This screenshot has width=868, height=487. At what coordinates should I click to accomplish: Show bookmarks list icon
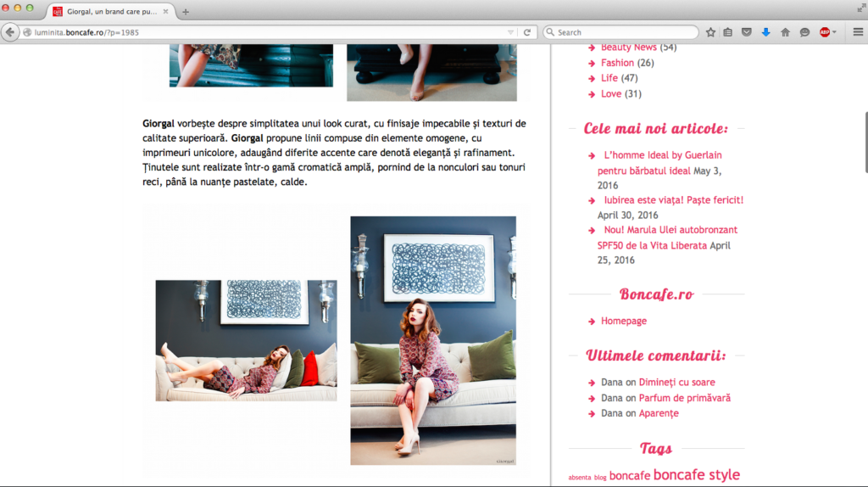(x=728, y=32)
